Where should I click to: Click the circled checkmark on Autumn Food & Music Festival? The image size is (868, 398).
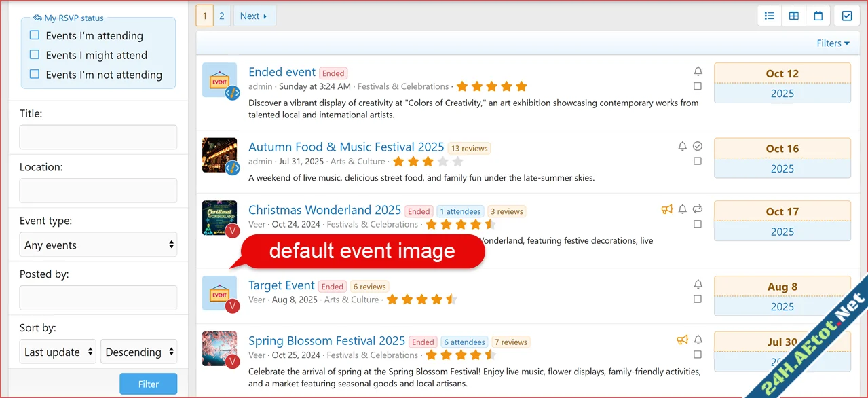698,145
